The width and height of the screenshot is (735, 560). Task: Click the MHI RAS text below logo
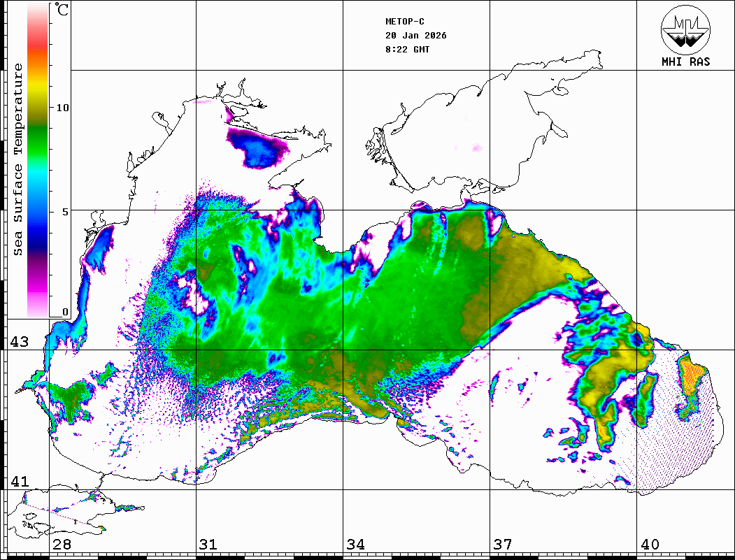click(685, 62)
